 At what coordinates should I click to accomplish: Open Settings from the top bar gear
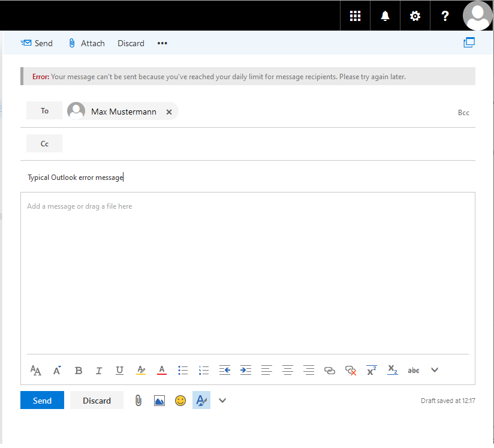[415, 16]
